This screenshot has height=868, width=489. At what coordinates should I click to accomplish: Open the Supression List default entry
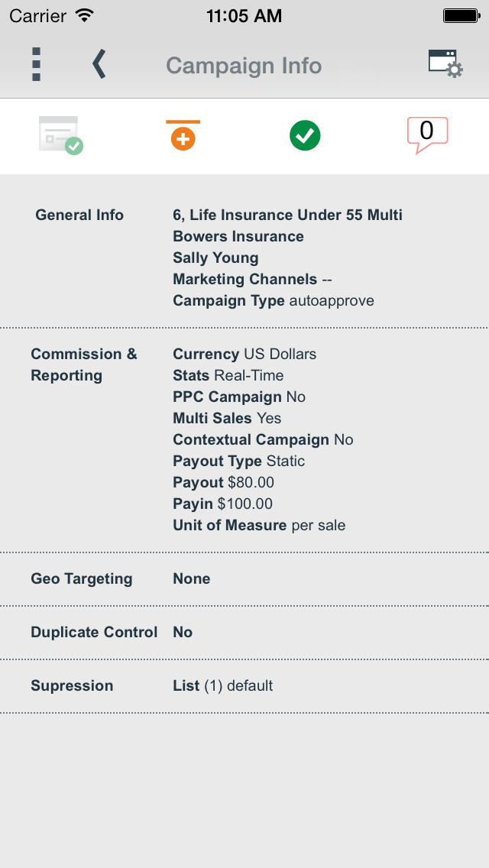(x=222, y=686)
